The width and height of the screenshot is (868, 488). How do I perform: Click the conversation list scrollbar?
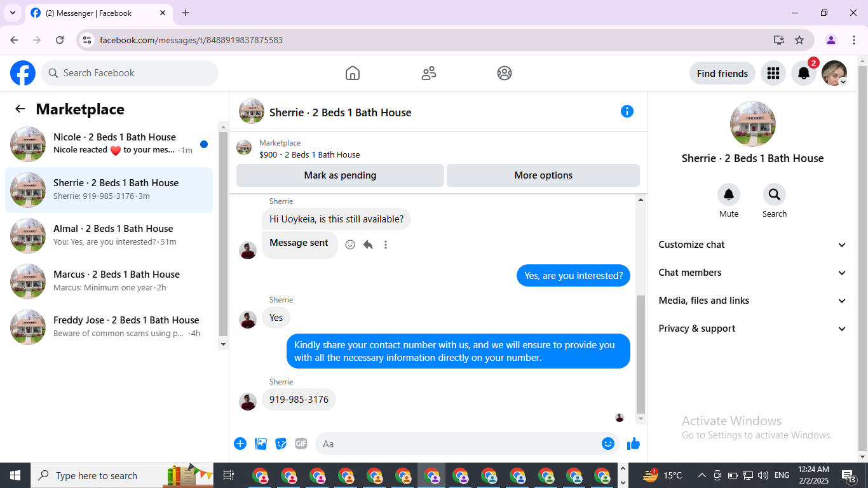[x=223, y=235]
